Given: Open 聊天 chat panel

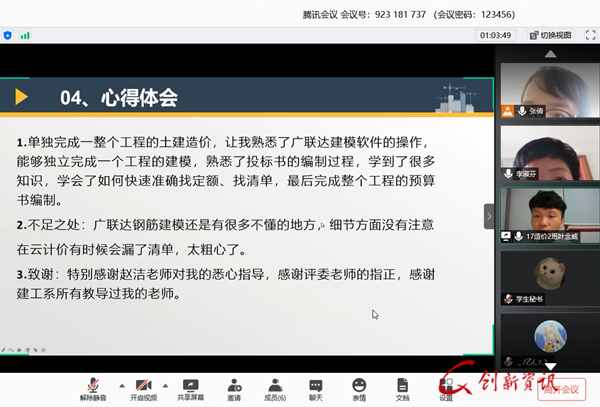Looking at the screenshot, I should coord(316,389).
